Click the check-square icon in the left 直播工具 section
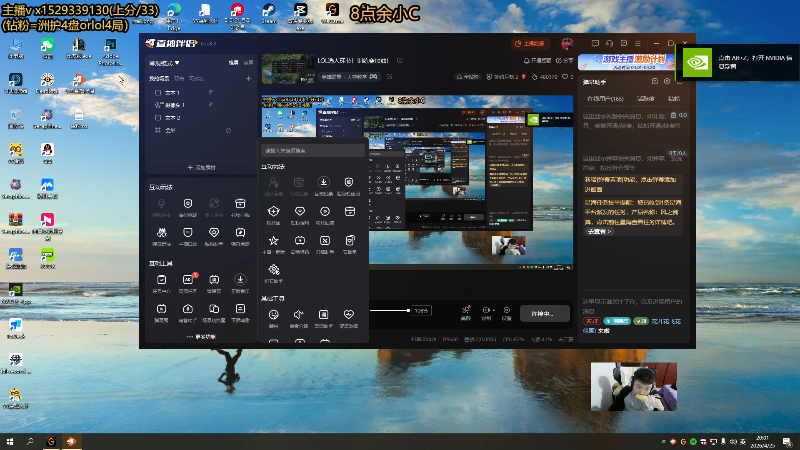The image size is (800, 450). click(x=162, y=280)
